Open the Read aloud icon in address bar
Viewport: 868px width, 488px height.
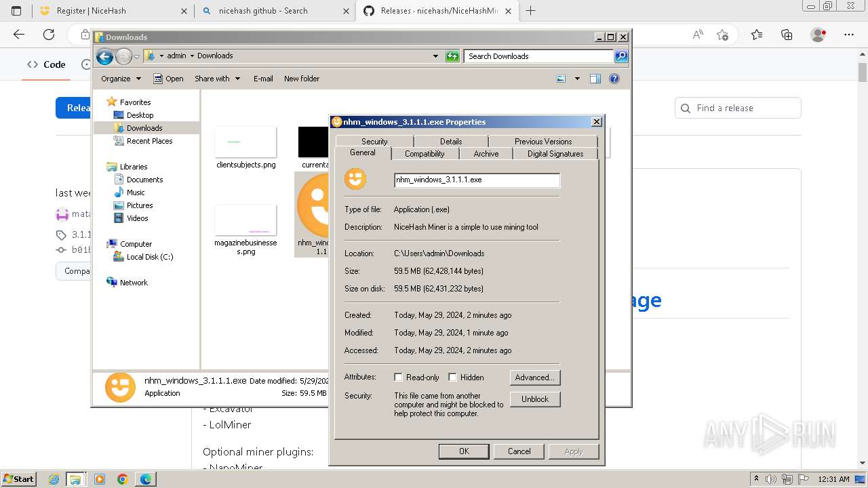[x=698, y=35]
